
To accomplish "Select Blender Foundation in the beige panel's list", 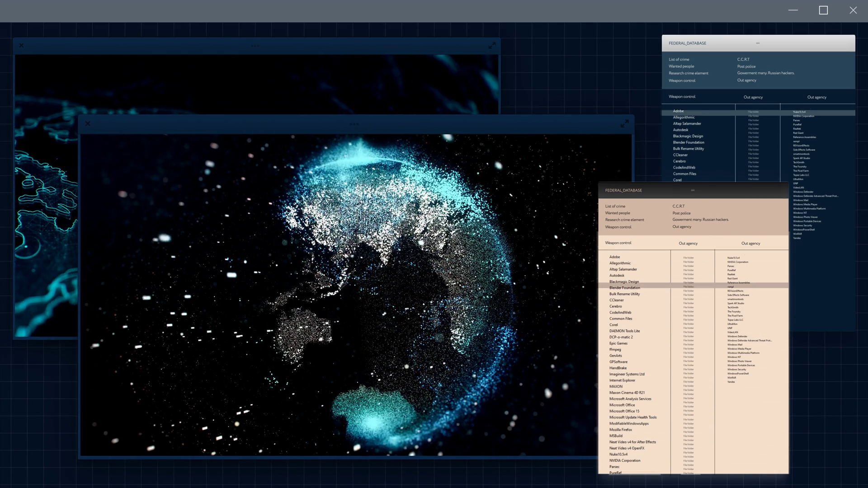I will pos(624,288).
